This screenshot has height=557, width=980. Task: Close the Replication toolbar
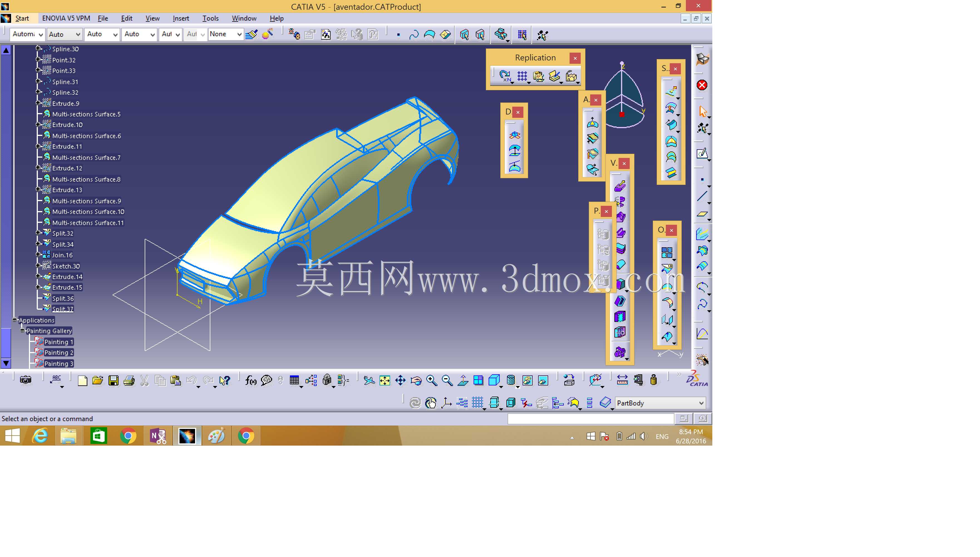[575, 58]
